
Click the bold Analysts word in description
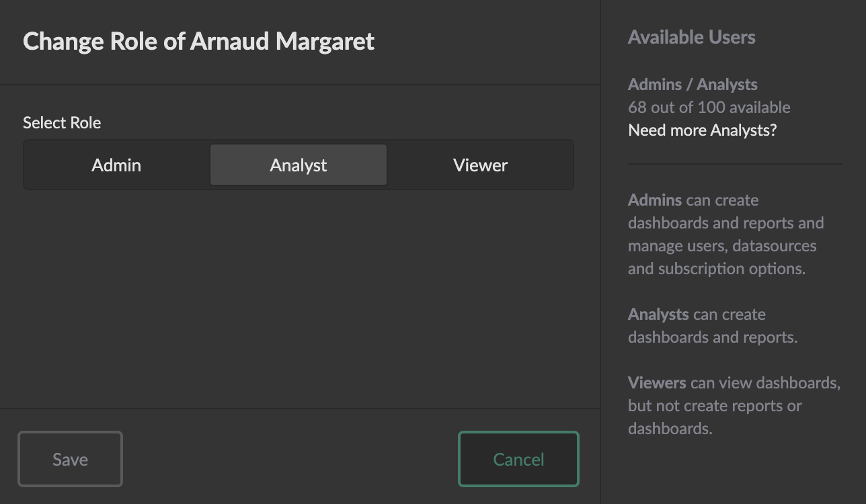point(658,314)
